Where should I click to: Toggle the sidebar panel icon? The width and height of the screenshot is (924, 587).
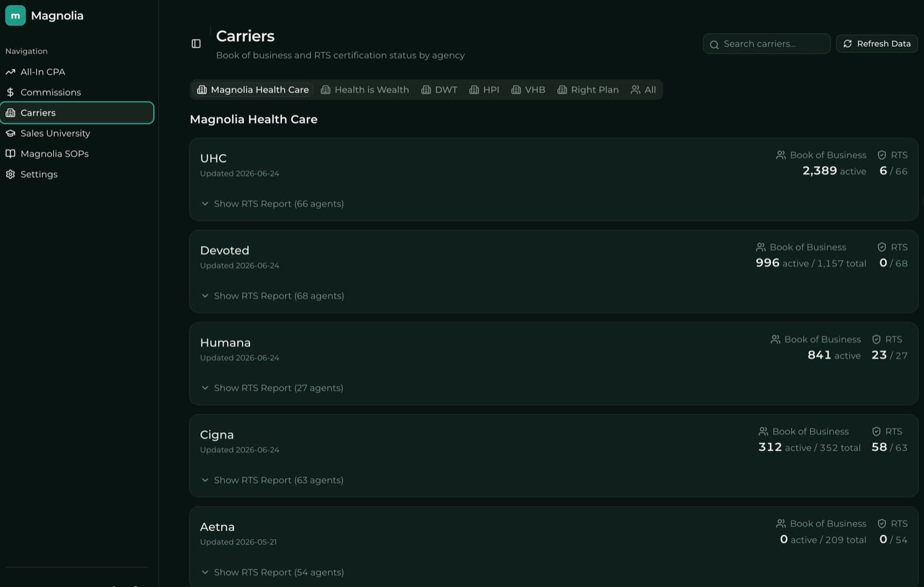click(x=196, y=44)
